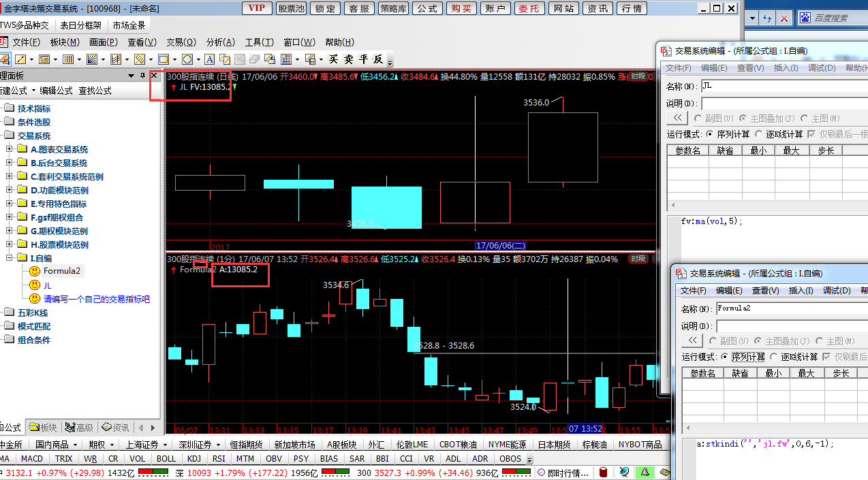Select 序列计算 radio in Formula2 editor
This screenshot has height=480, width=868.
pyautogui.click(x=725, y=357)
